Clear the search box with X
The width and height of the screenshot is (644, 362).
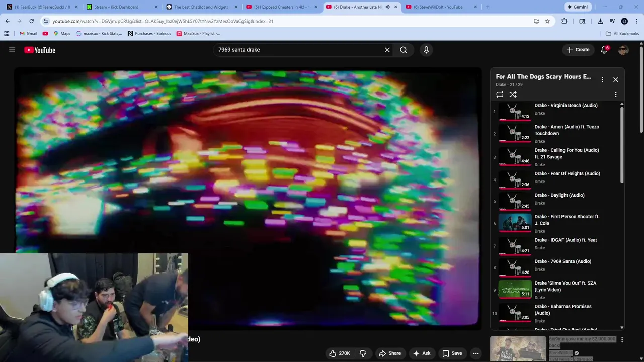click(387, 50)
